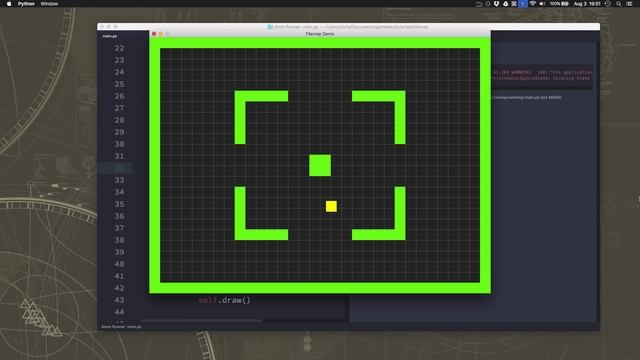Click the battery status indicator
This screenshot has width=640, height=360.
[559, 4]
